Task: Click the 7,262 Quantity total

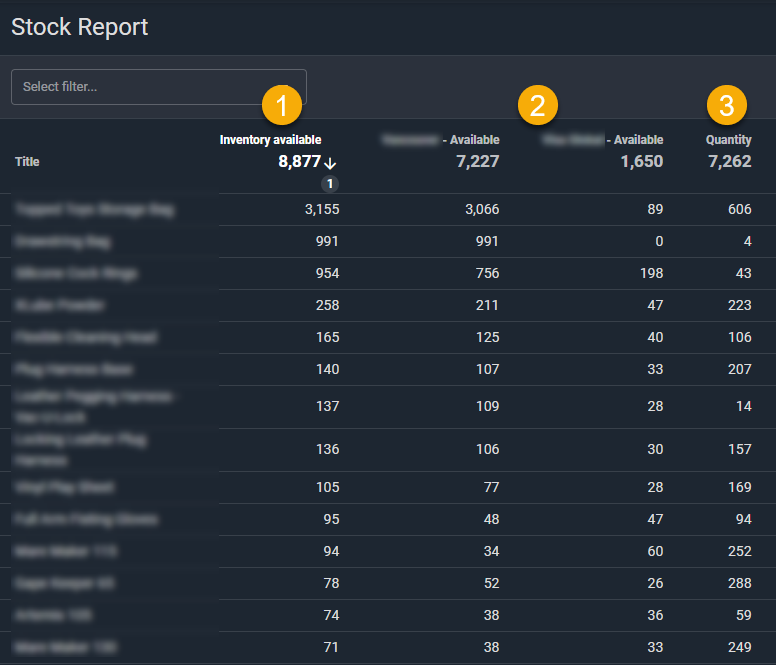Action: pos(729,162)
